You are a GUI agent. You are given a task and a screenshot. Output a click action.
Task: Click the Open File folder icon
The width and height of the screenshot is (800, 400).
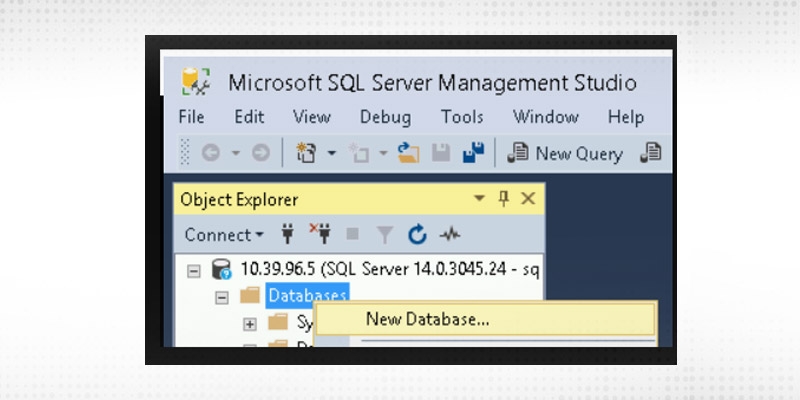click(x=409, y=153)
